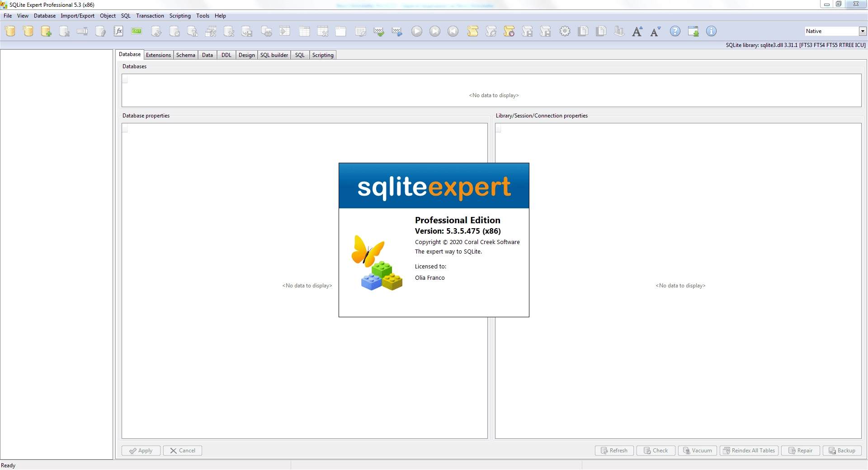Click the Reindex All Tables button

click(749, 451)
